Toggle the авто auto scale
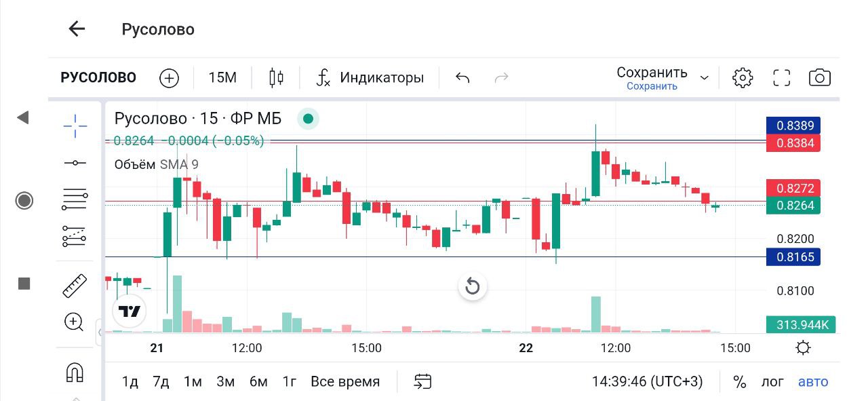868x401 pixels. (813, 382)
